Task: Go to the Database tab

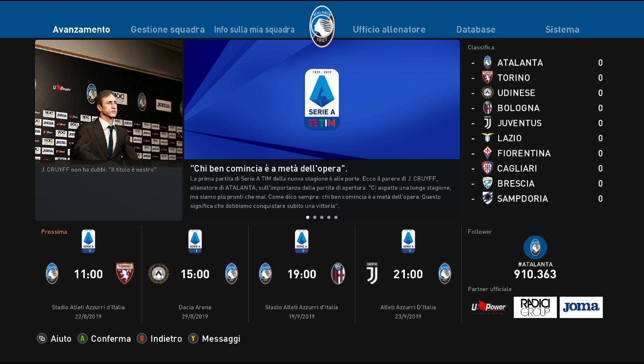Action: pos(476,29)
